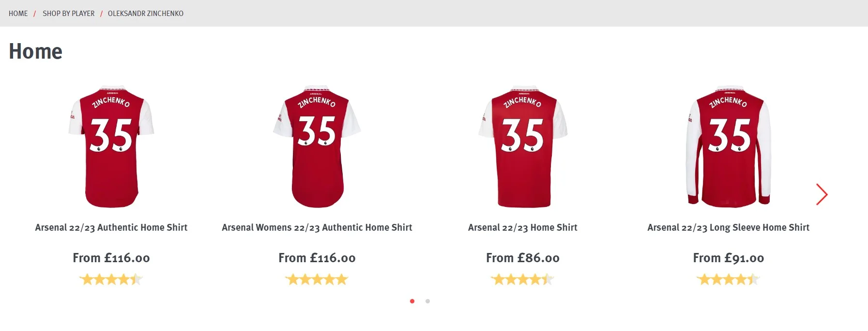The height and width of the screenshot is (331, 868).
Task: Click the five-star rating for Womens shirt
Action: tap(317, 279)
